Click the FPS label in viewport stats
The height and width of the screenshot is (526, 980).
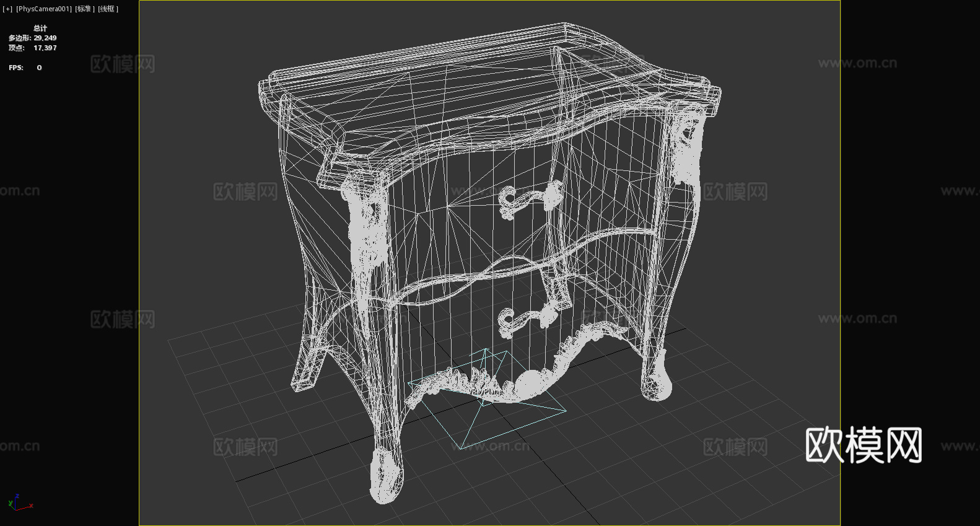pos(16,68)
